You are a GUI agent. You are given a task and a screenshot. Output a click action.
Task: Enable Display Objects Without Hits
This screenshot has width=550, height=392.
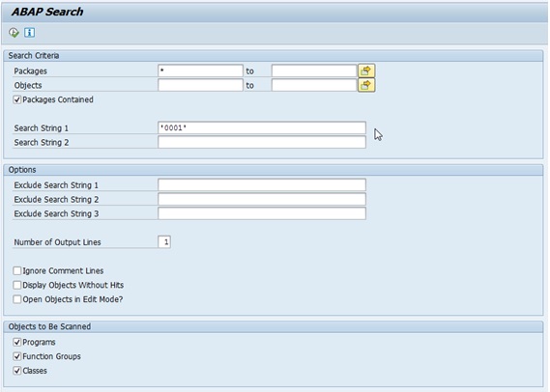click(x=17, y=285)
